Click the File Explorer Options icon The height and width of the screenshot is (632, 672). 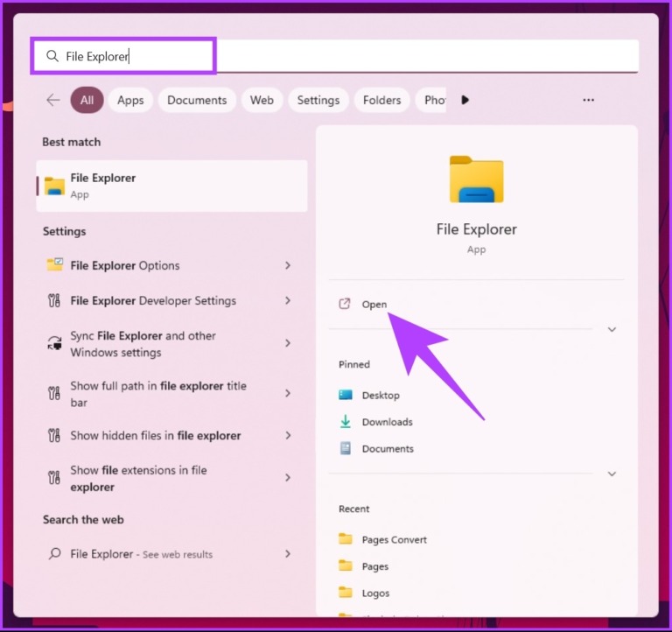click(54, 265)
